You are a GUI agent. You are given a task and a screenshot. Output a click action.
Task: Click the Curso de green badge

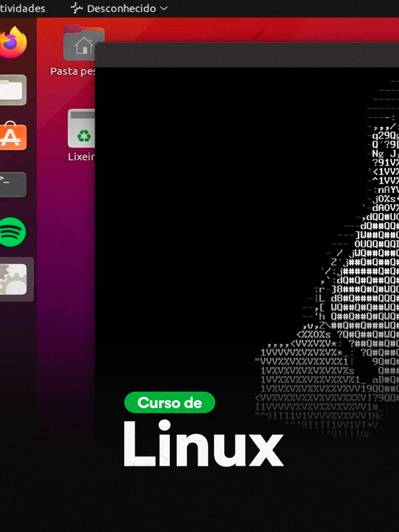tap(170, 403)
